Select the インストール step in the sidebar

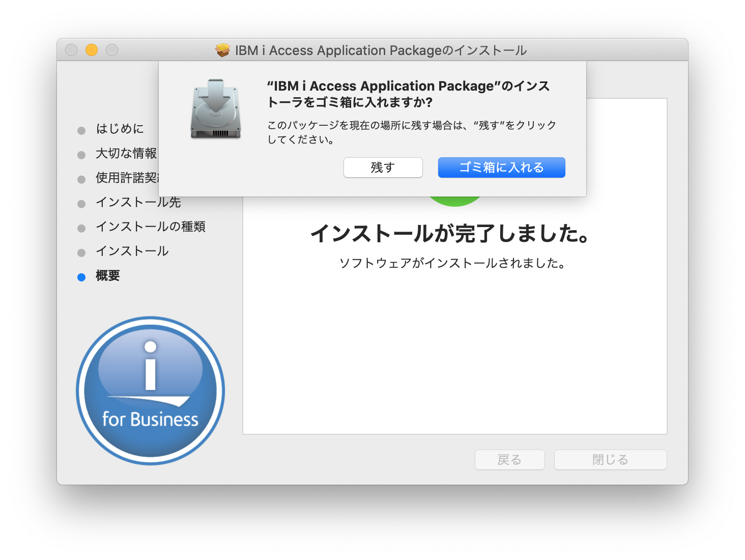[132, 251]
